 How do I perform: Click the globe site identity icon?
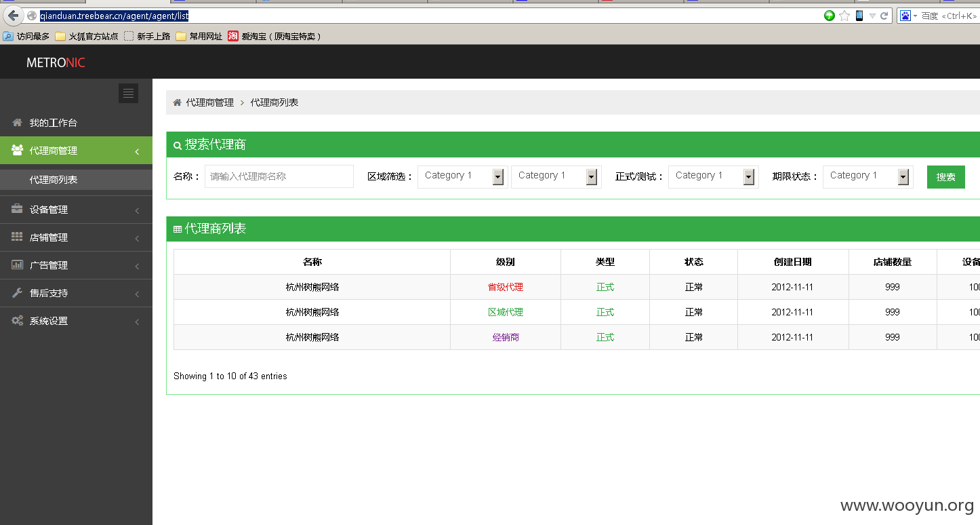(31, 16)
